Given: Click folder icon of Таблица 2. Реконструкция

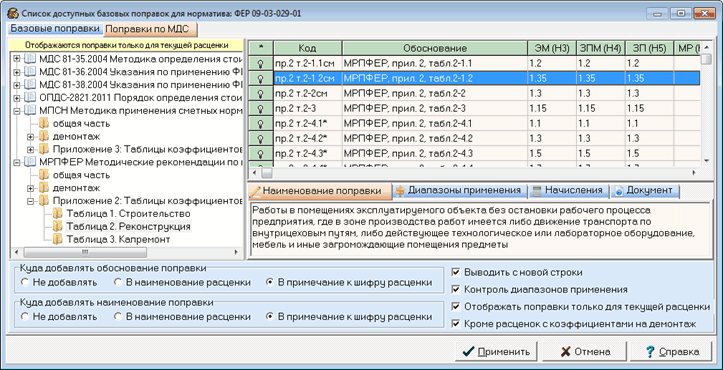Looking at the screenshot, I should [x=57, y=227].
